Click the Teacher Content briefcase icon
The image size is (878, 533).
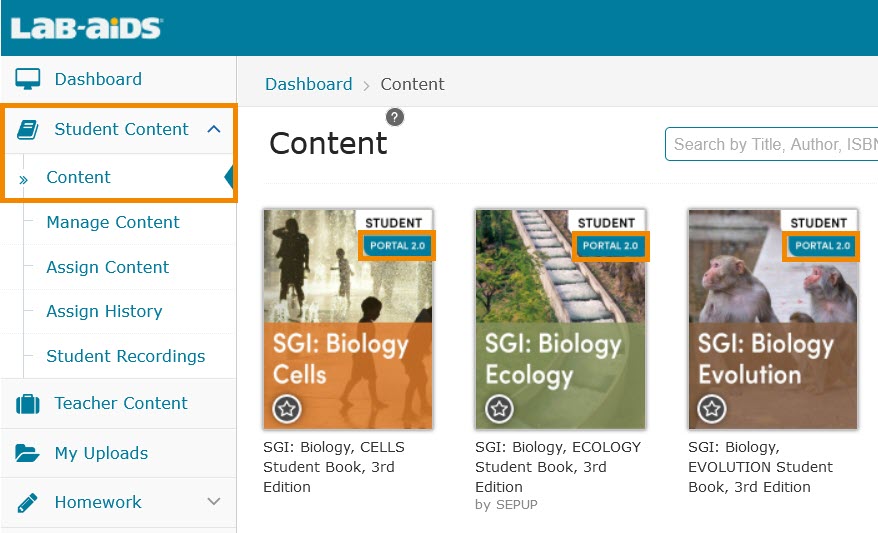click(27, 404)
